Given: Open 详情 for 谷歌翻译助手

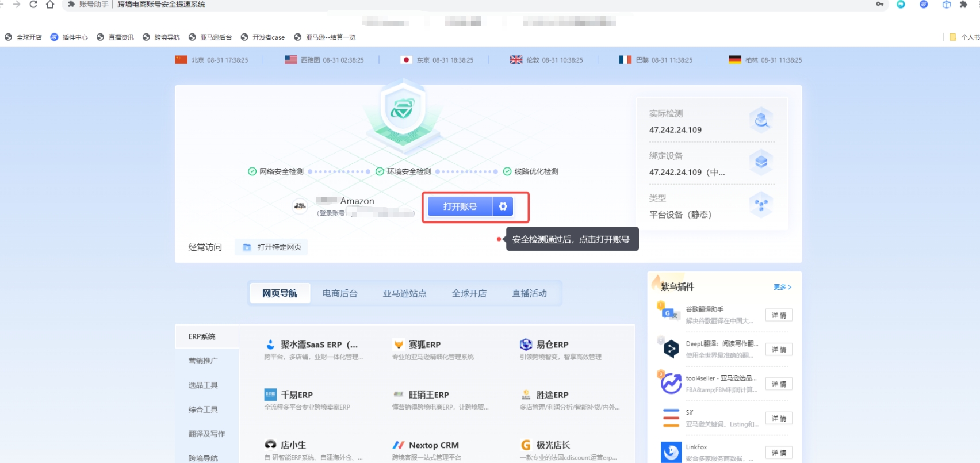Looking at the screenshot, I should pyautogui.click(x=779, y=315).
